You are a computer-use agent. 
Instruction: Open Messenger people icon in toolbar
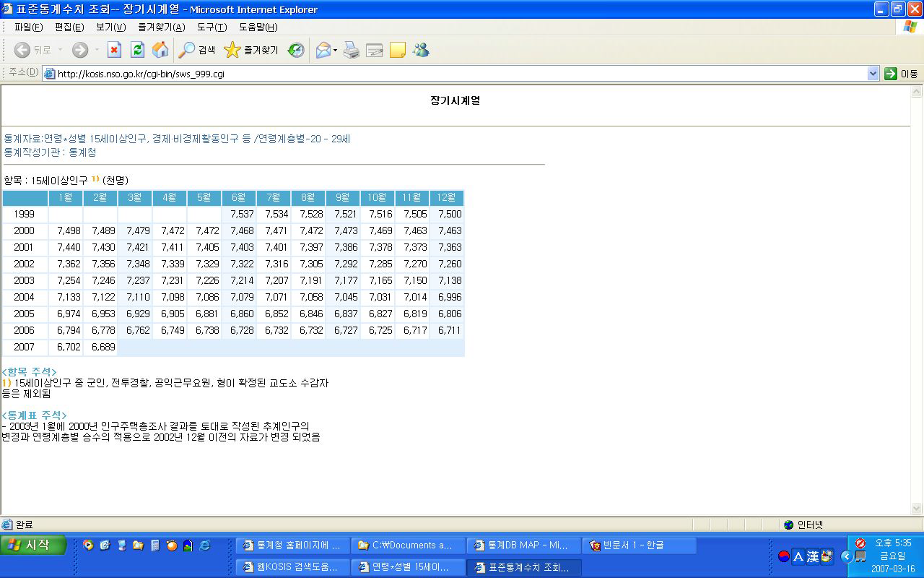[x=421, y=50]
